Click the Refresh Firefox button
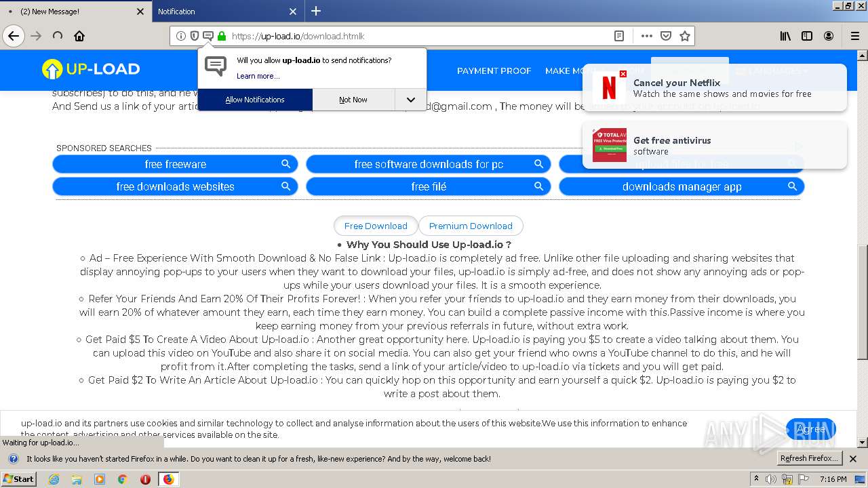Viewport: 868px width, 488px height. pos(809,459)
